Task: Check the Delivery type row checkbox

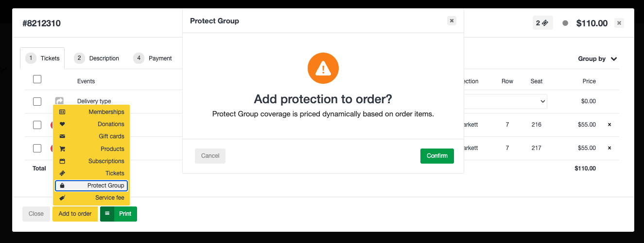Action: click(x=37, y=102)
